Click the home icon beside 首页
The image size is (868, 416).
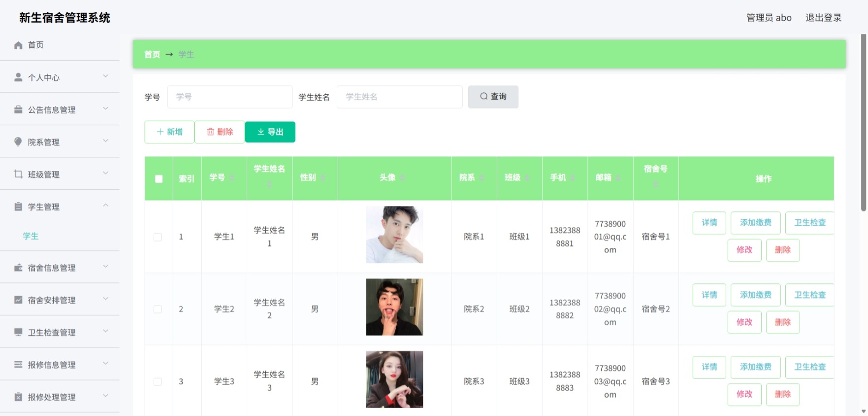[18, 45]
